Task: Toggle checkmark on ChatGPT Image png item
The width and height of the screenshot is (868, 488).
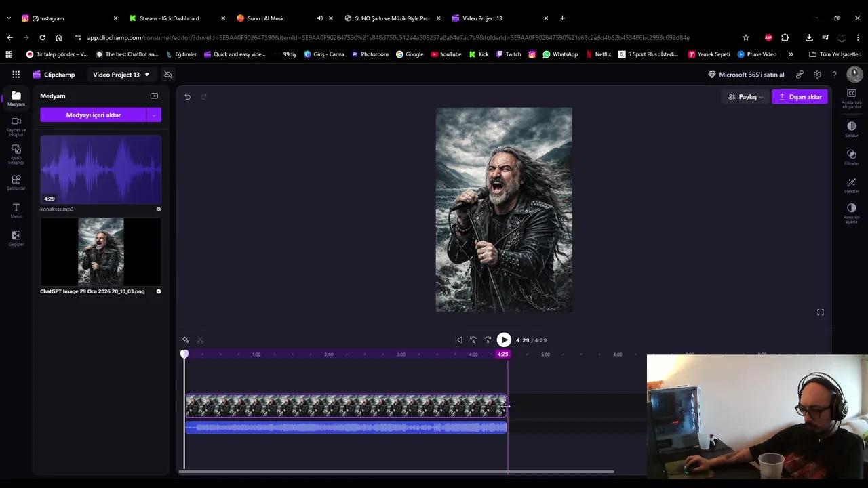Action: [159, 291]
